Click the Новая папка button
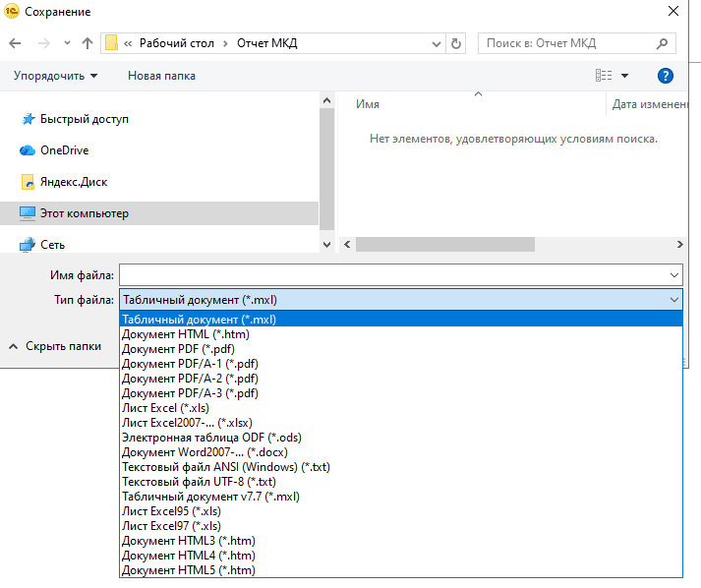This screenshot has width=701, height=588. coord(161,76)
